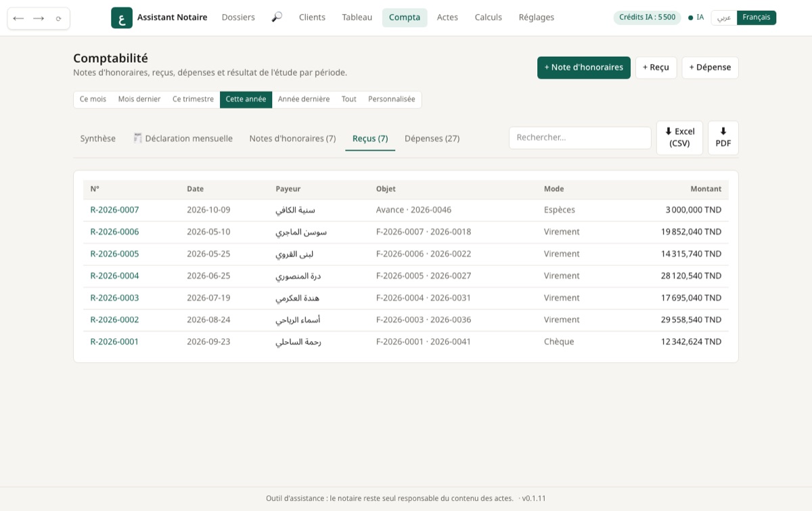The height and width of the screenshot is (511, 812).
Task: Open receipt R-2026-0006
Action: point(114,232)
